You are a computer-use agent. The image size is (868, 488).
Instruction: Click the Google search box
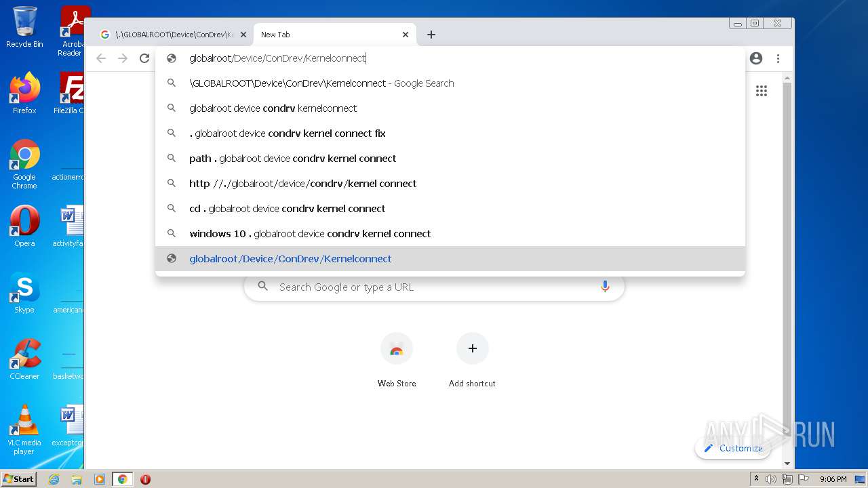point(434,287)
